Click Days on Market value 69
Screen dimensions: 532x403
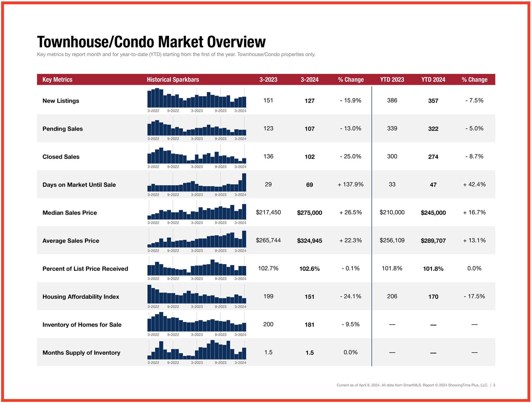click(309, 185)
